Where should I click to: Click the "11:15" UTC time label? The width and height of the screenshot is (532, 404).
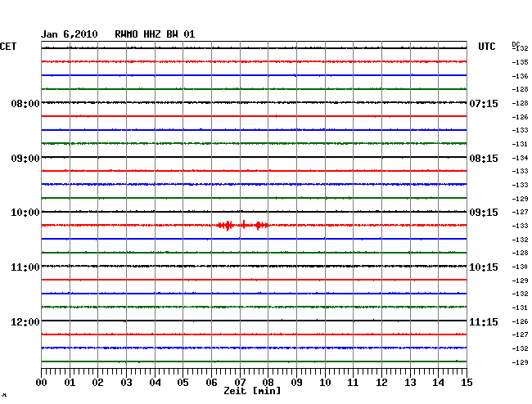[x=484, y=321]
